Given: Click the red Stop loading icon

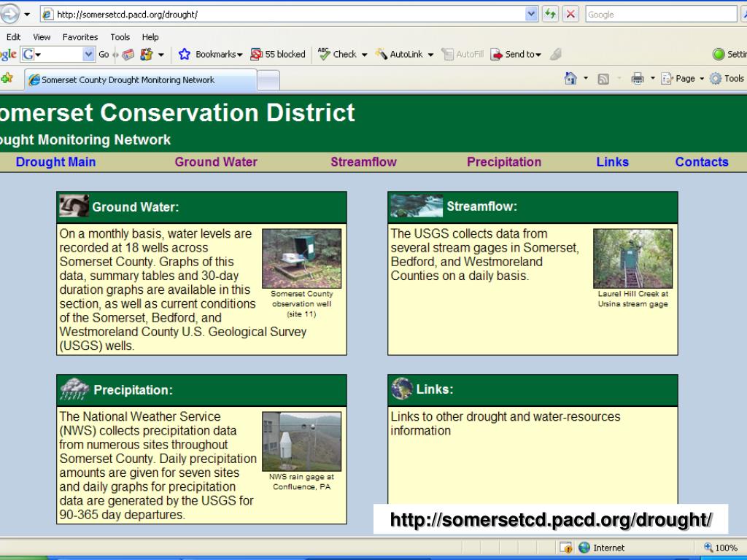Looking at the screenshot, I should [570, 15].
